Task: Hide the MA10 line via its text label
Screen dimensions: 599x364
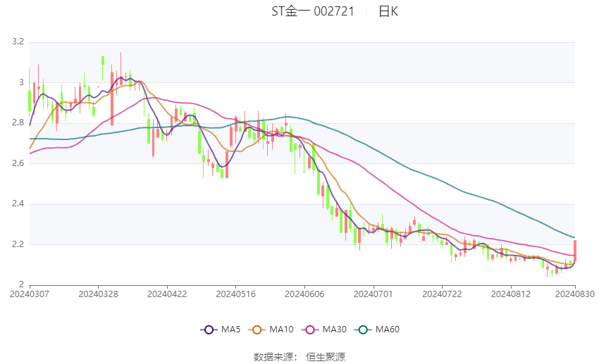Action: [282, 329]
